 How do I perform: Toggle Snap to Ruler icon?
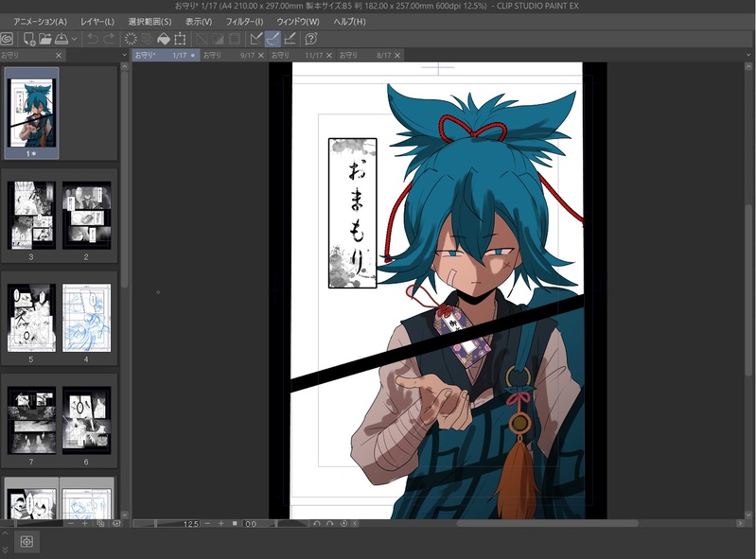256,39
